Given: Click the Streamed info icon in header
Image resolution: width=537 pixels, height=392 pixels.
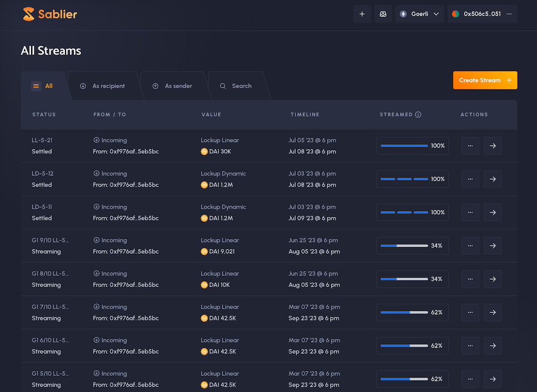Looking at the screenshot, I should click(418, 114).
